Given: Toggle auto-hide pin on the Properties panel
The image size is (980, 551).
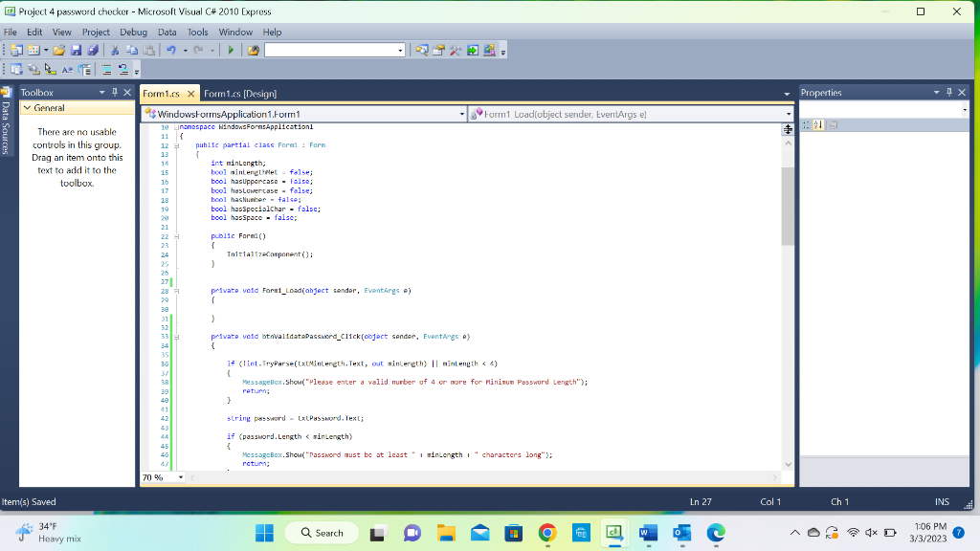Looking at the screenshot, I should (949, 92).
